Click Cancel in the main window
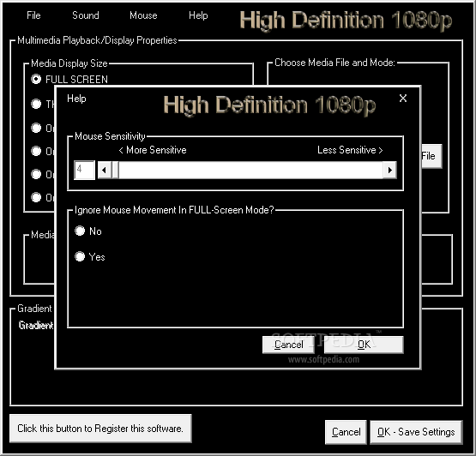The width and height of the screenshot is (476, 456). (x=346, y=432)
